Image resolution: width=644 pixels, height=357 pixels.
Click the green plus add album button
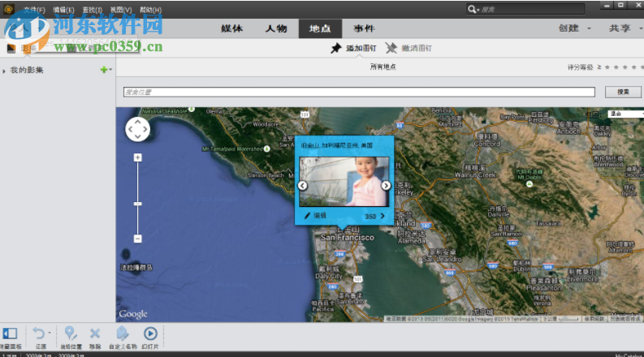click(x=104, y=70)
